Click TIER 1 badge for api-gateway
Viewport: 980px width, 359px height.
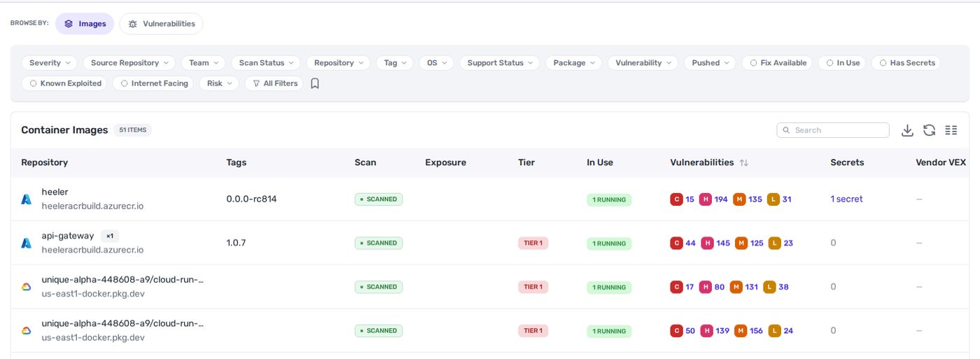[533, 243]
